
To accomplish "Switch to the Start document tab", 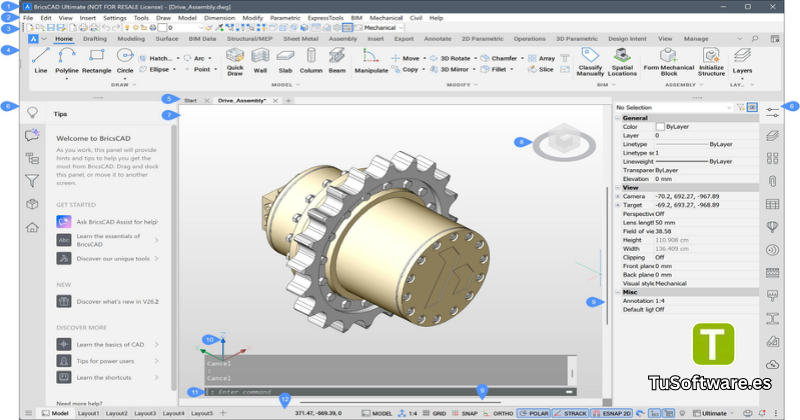I will point(190,101).
